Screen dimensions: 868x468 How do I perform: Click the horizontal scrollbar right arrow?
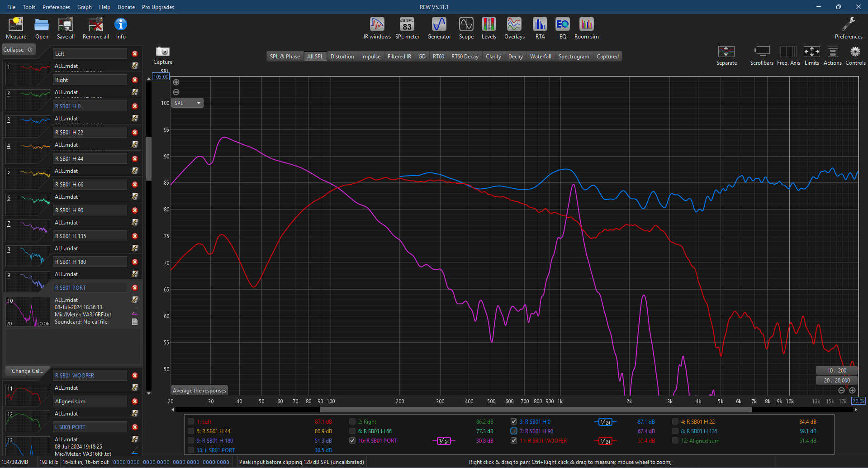(x=855, y=410)
